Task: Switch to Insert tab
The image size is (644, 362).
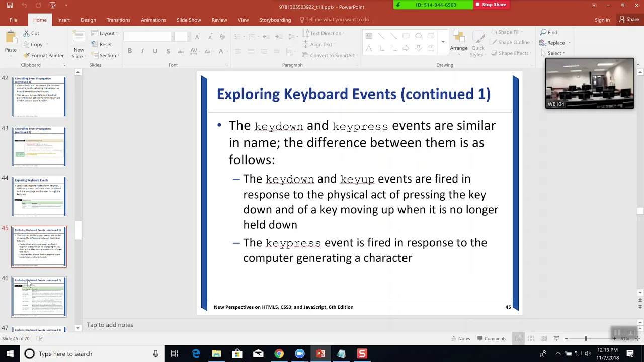Action: coord(63,20)
